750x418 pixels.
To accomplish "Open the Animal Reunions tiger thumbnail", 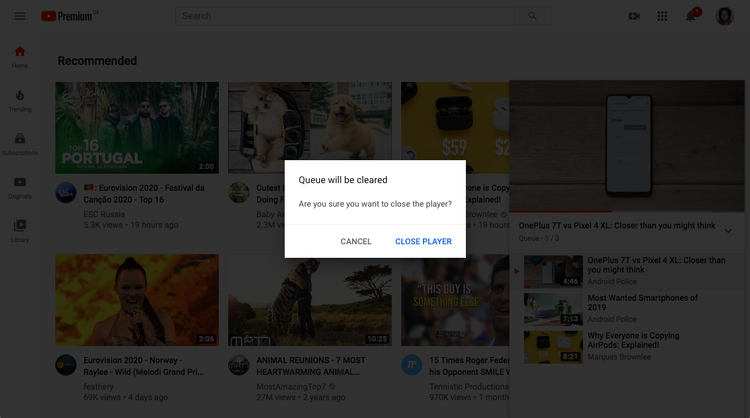I will [x=309, y=302].
